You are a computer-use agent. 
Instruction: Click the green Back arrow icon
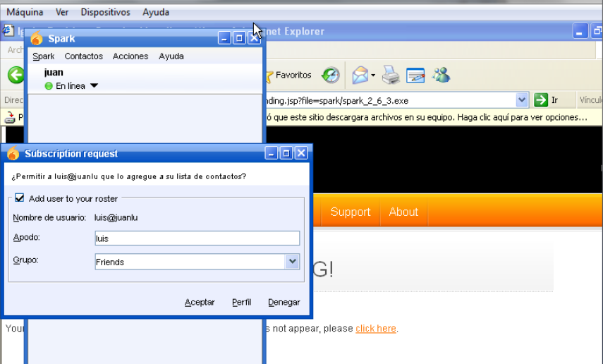click(x=16, y=75)
